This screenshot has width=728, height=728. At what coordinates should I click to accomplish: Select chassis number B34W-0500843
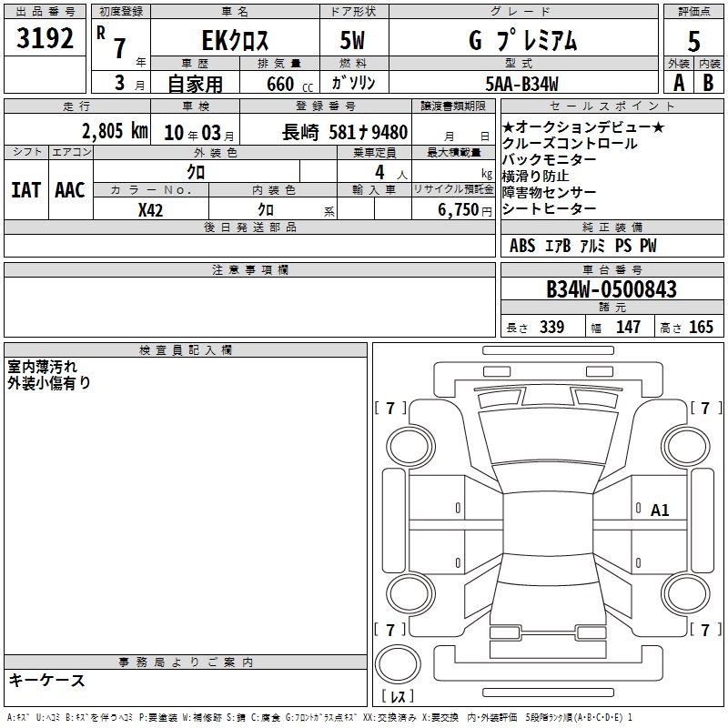tap(612, 290)
